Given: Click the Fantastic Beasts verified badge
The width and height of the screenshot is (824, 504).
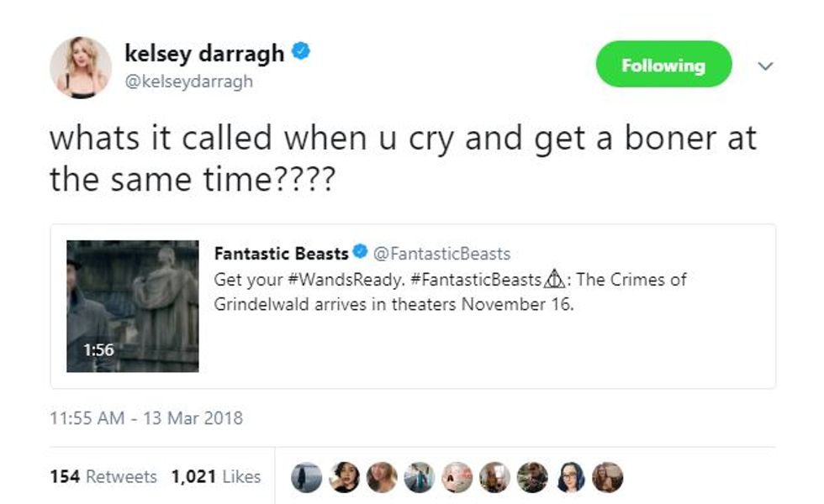Looking at the screenshot, I should (359, 253).
